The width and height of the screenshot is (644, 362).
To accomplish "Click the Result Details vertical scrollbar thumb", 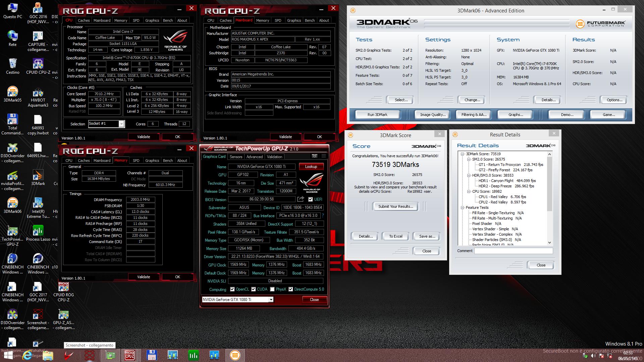I will (549, 184).
